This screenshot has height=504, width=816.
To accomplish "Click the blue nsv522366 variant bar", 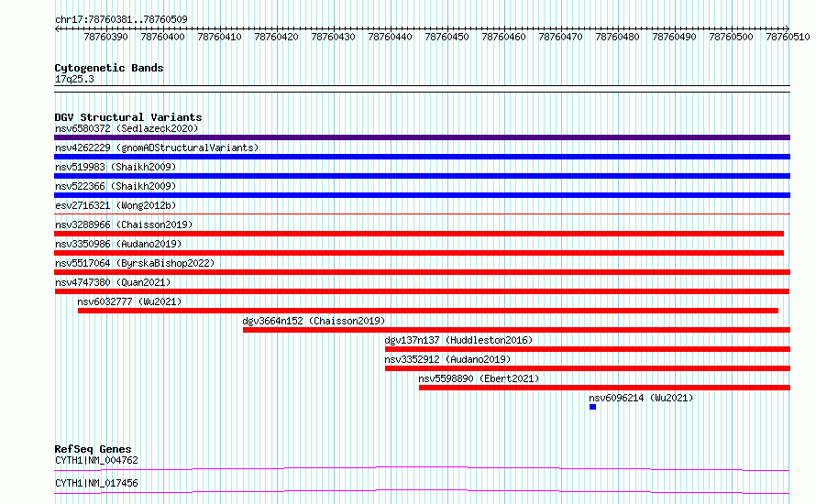I will coord(422,195).
